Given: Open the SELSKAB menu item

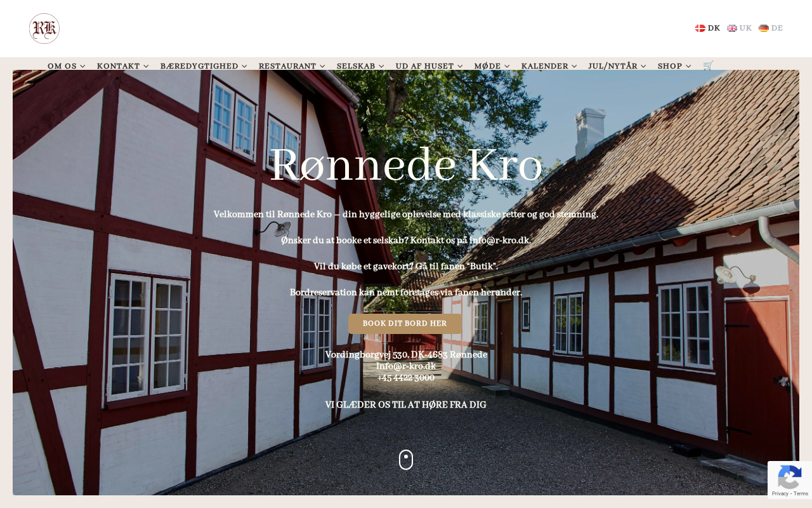Looking at the screenshot, I should (x=360, y=66).
